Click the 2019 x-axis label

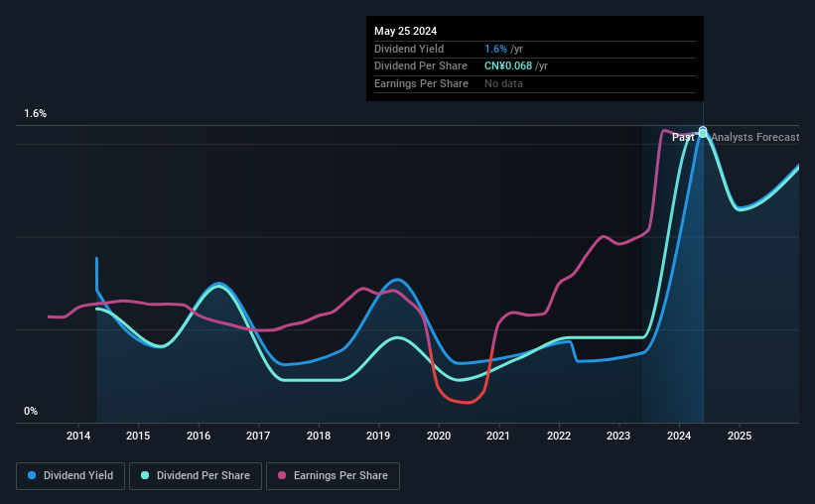point(378,436)
